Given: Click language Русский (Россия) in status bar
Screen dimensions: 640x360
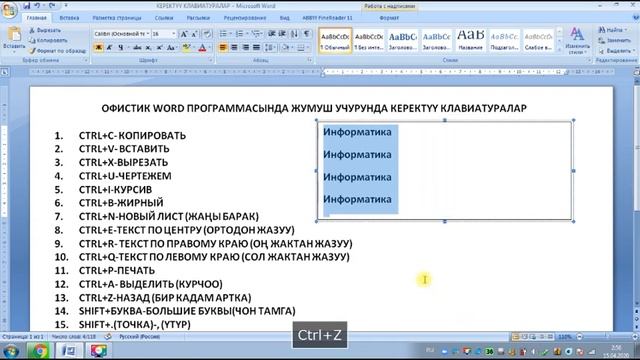Looking at the screenshot, I should point(140,337).
